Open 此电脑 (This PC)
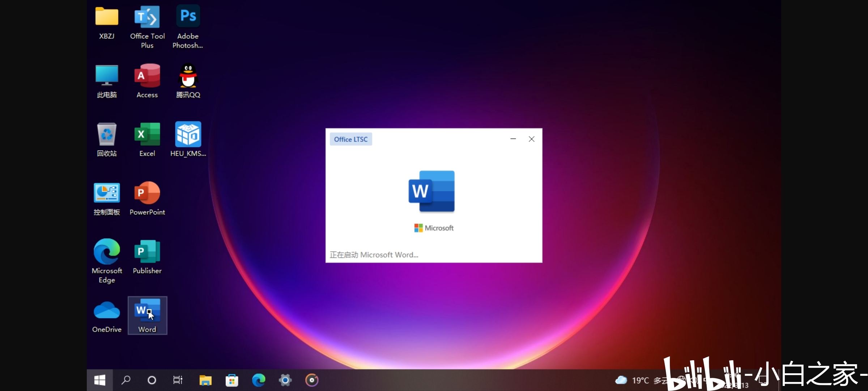The height and width of the screenshot is (391, 868). click(x=106, y=75)
